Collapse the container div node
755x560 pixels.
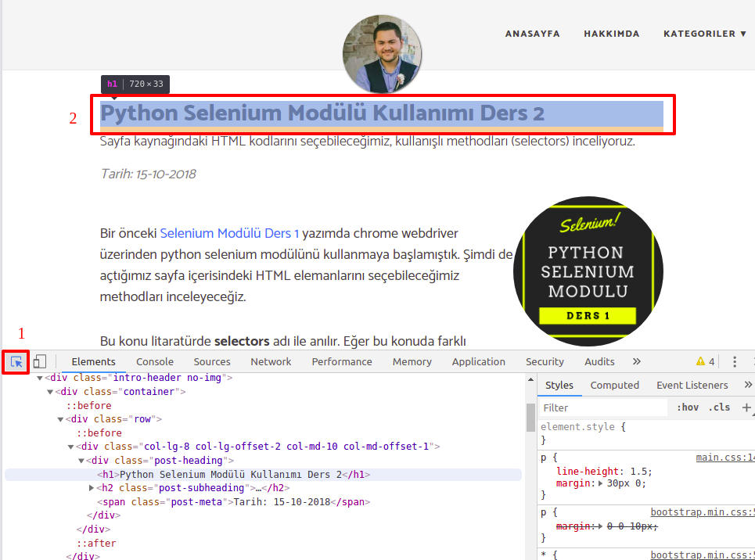click(x=50, y=392)
